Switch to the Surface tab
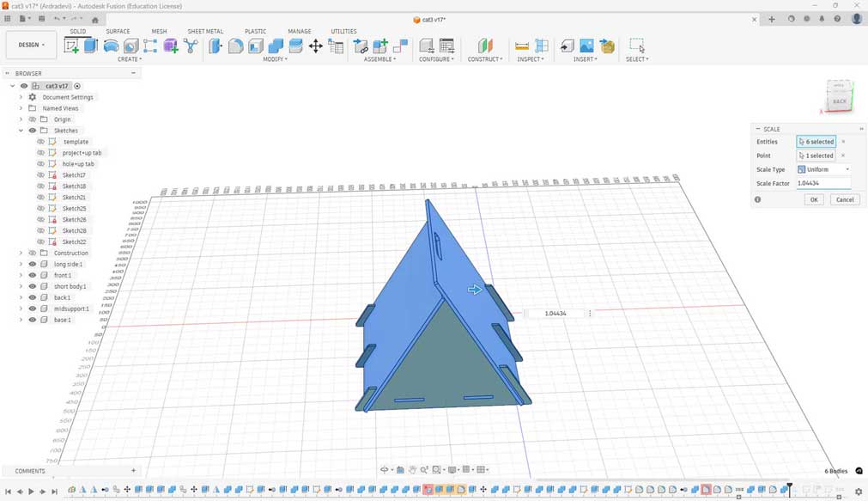 tap(118, 31)
